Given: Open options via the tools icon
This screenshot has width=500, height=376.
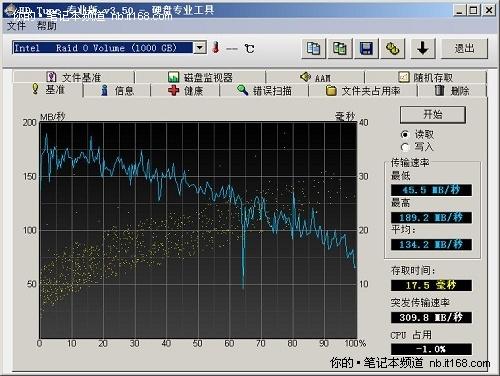Looking at the screenshot, I should coord(393,49).
